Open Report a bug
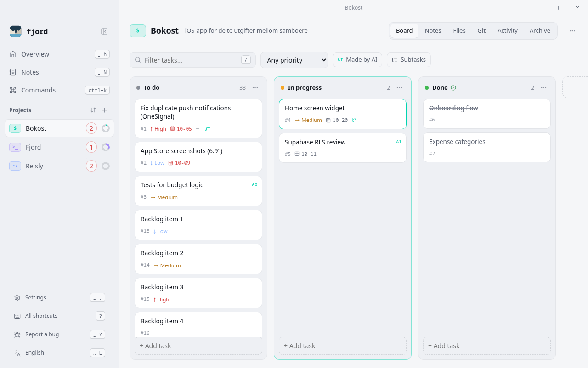Viewport: 588px width, 368px height. point(59,334)
